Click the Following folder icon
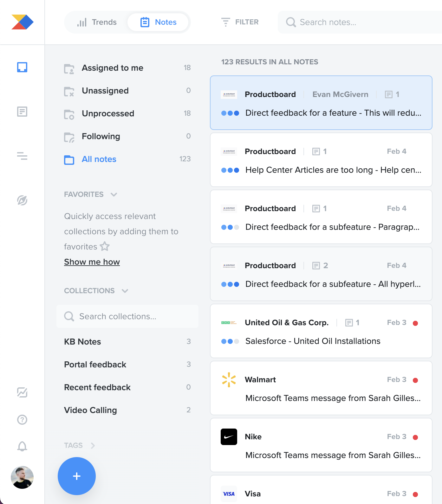The image size is (442, 504). 69,137
